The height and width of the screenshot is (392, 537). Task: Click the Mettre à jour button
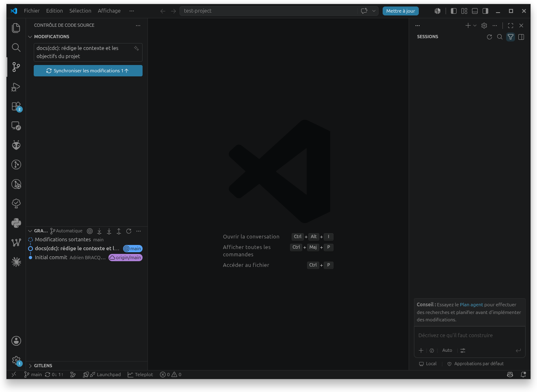401,11
